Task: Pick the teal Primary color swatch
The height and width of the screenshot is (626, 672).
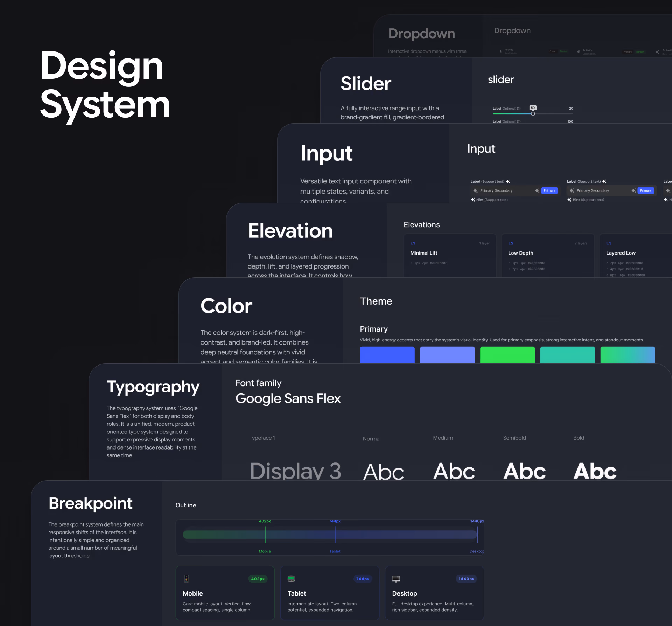Action: pos(568,355)
